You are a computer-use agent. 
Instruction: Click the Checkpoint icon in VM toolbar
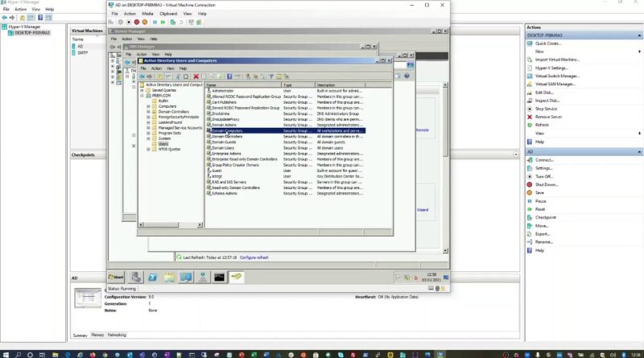point(173,23)
